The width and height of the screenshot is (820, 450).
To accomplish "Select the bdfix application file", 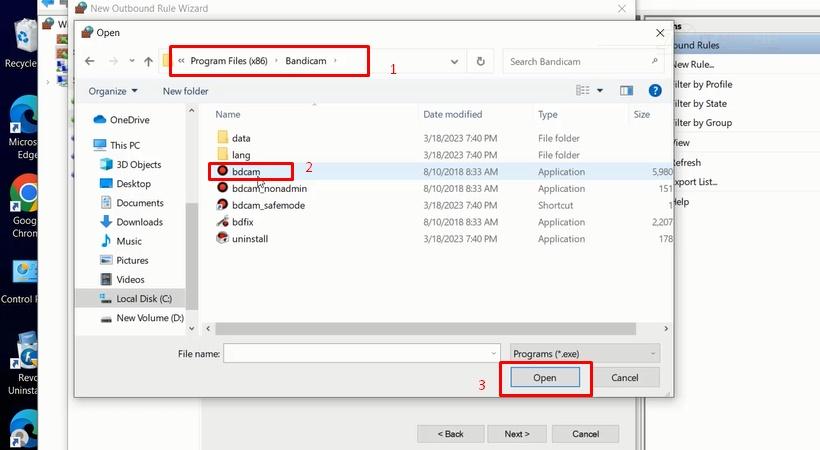I will pos(243,222).
